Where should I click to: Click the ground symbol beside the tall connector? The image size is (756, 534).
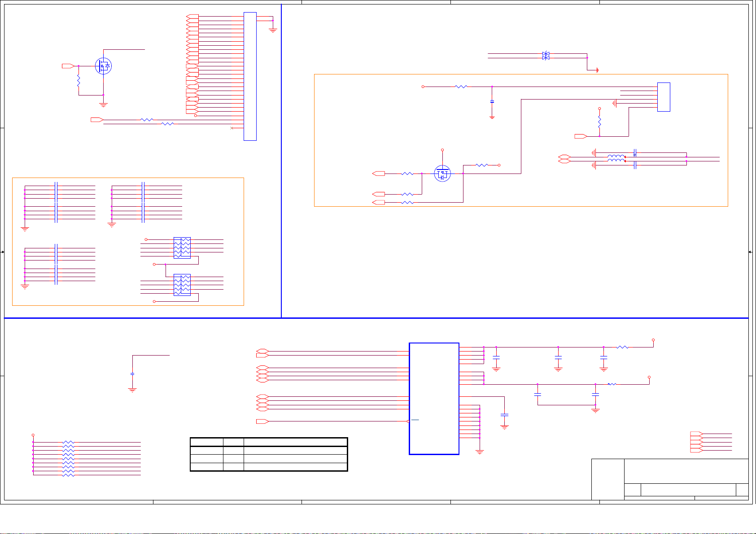pos(273,31)
